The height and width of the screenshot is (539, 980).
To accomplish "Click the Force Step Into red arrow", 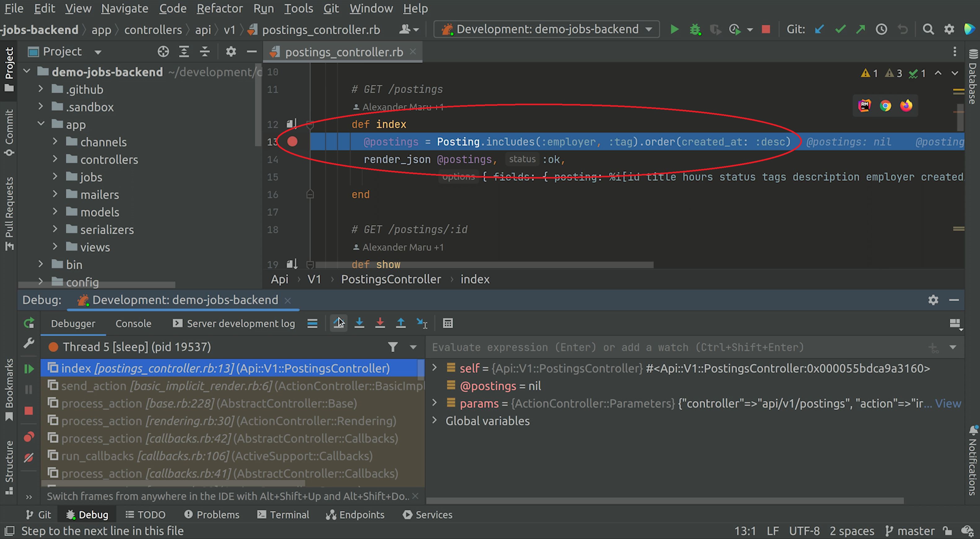I will [x=380, y=323].
